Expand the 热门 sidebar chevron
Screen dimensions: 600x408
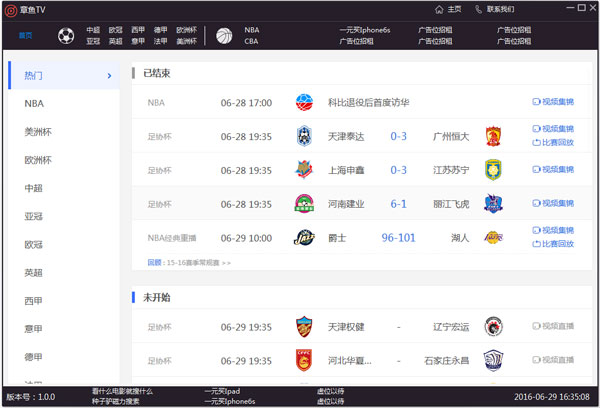coord(109,76)
